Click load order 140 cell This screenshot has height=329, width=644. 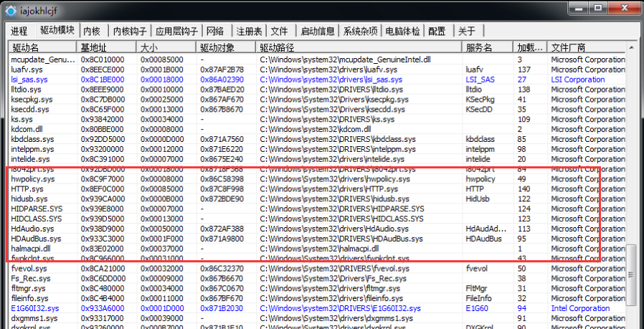point(524,189)
